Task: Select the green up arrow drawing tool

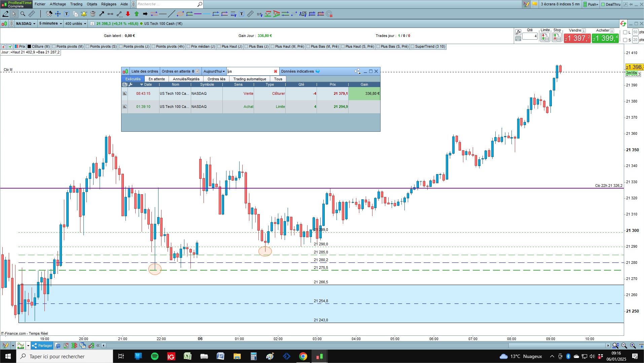Action: click(x=137, y=14)
